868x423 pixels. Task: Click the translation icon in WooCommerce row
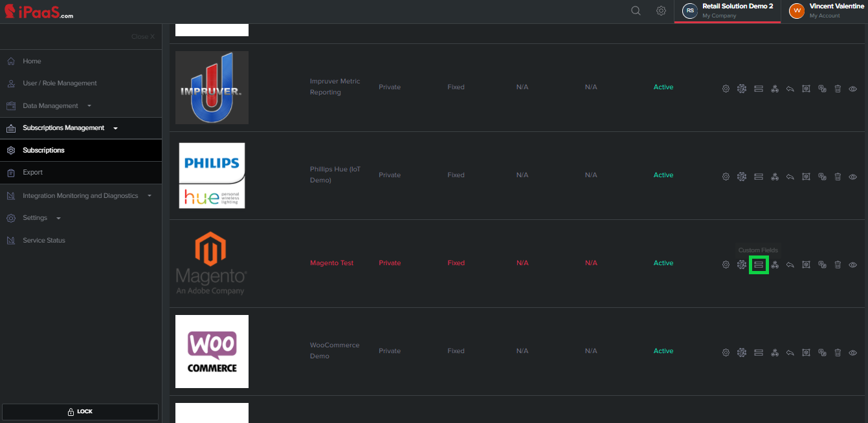click(822, 352)
